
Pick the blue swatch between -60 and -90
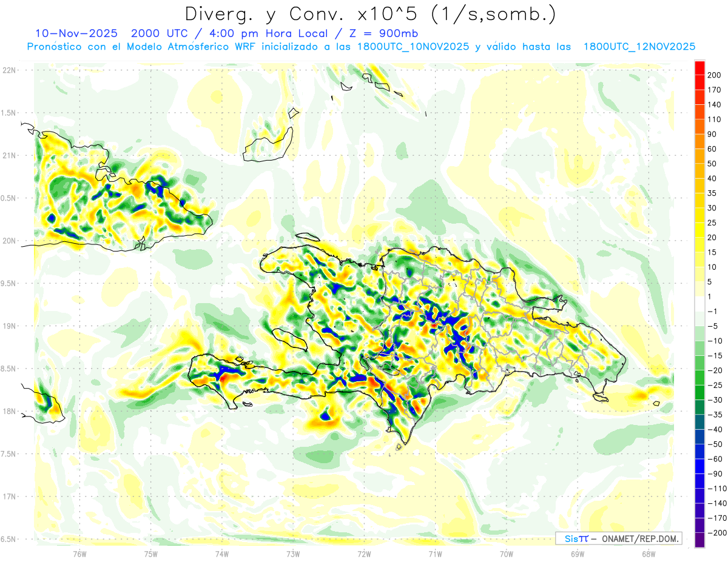700,466
